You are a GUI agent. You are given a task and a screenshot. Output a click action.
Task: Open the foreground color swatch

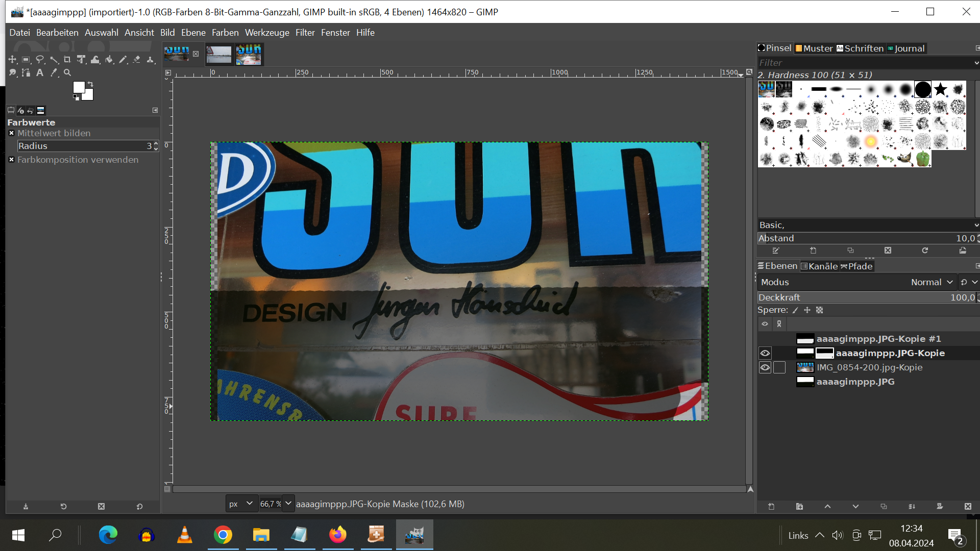[x=78, y=87]
